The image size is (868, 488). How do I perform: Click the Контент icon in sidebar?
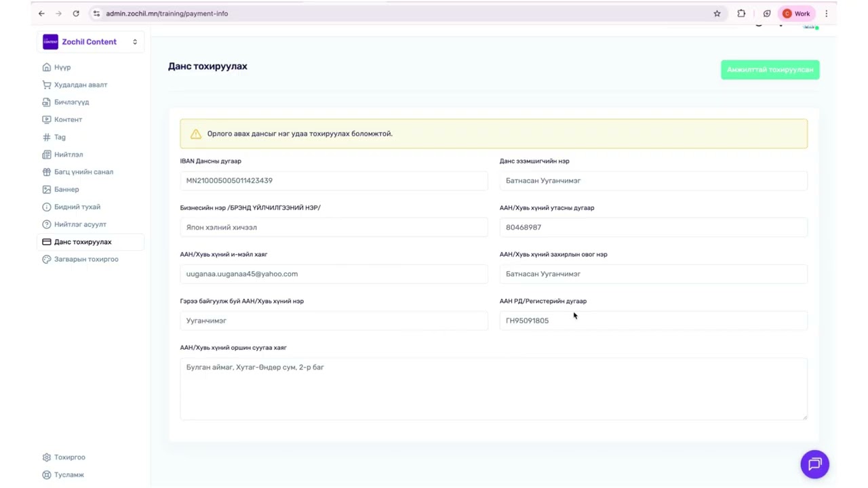pyautogui.click(x=47, y=119)
